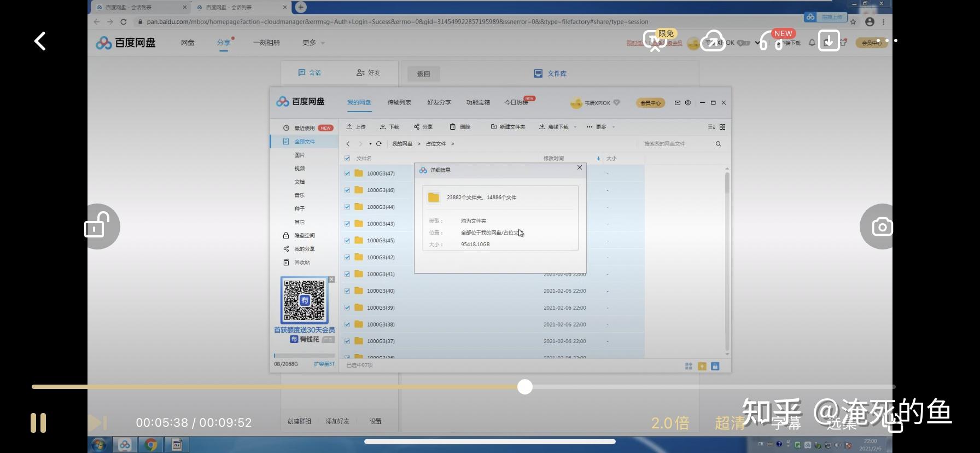Viewport: 980px width, 453px height.
Task: Click the 删除 delete toolbar button
Action: [460, 127]
